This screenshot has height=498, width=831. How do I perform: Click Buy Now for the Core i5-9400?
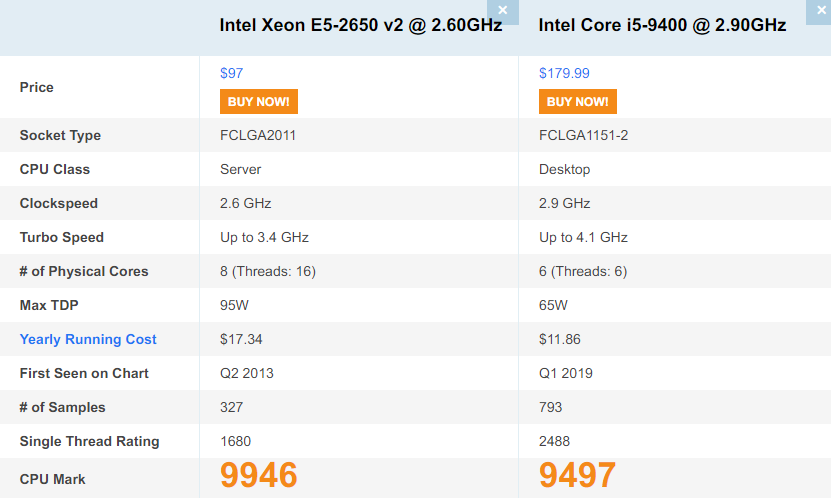(578, 101)
